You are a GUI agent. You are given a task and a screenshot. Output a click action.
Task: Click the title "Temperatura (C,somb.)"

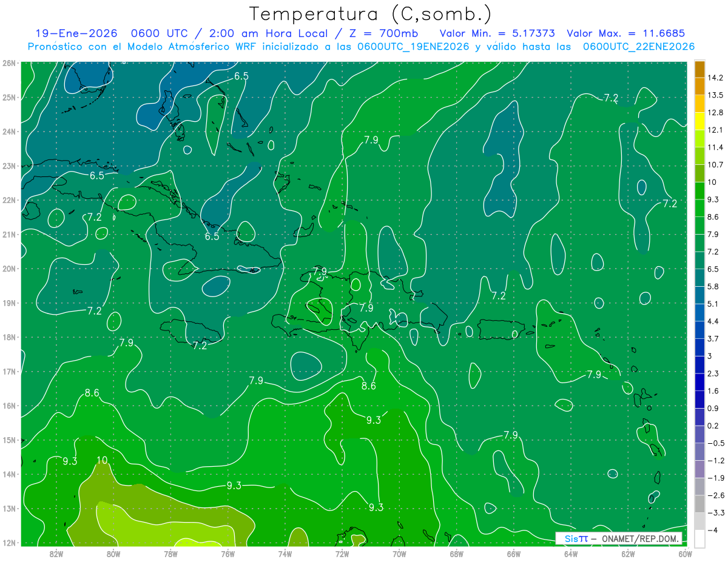click(x=371, y=14)
